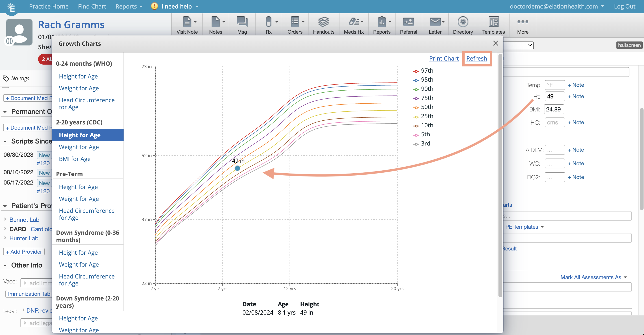Select Weight for Age under 0-24 months WHO
The width and height of the screenshot is (644, 335).
pyautogui.click(x=79, y=88)
